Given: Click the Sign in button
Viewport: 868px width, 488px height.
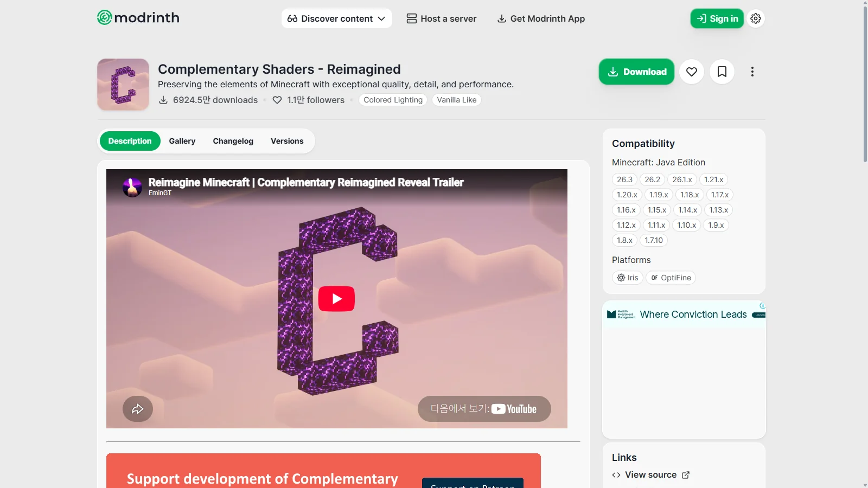Looking at the screenshot, I should click(x=717, y=18).
